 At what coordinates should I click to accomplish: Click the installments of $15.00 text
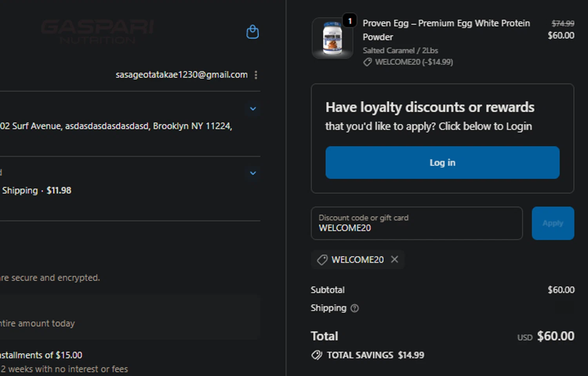pyautogui.click(x=41, y=355)
